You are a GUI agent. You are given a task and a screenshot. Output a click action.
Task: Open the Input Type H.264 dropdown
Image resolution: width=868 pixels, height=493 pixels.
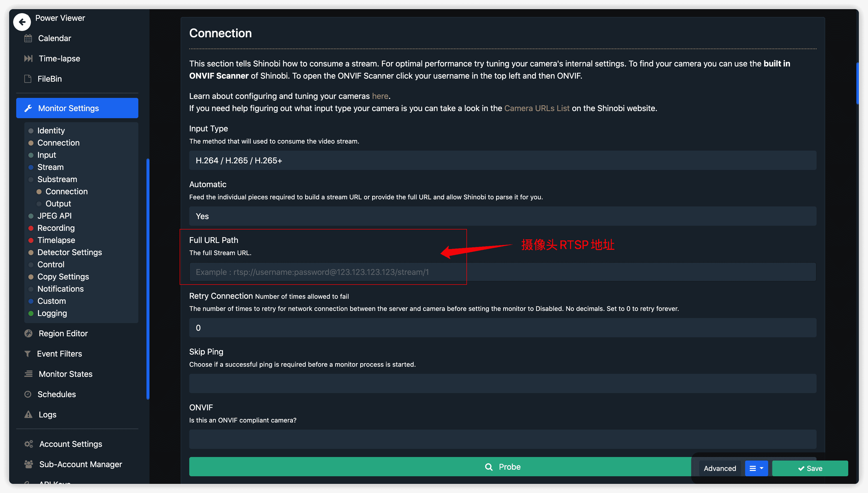point(503,161)
